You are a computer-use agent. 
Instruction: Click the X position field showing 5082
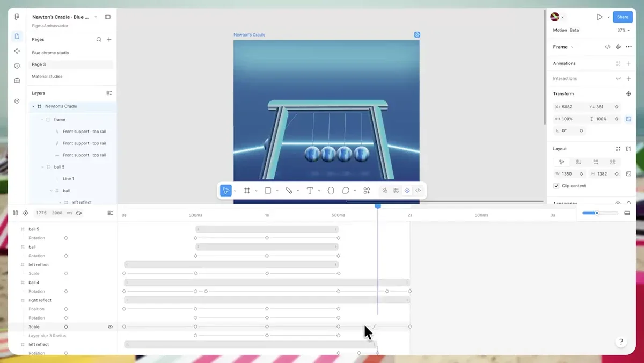pos(569,107)
